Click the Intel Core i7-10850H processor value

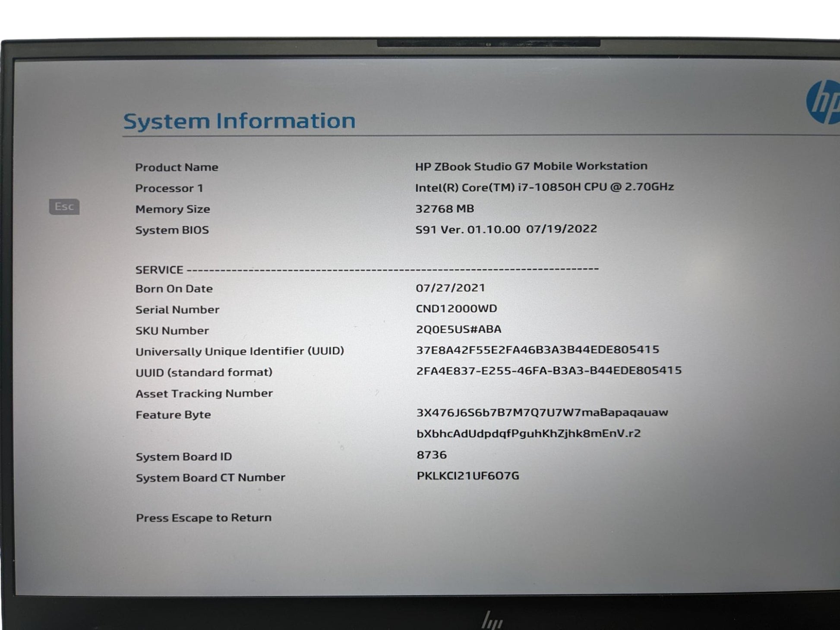[x=544, y=187]
